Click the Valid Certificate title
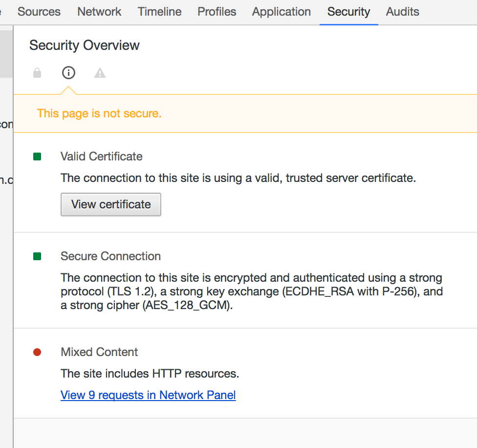Image resolution: width=477 pixels, height=448 pixels. pos(102,157)
